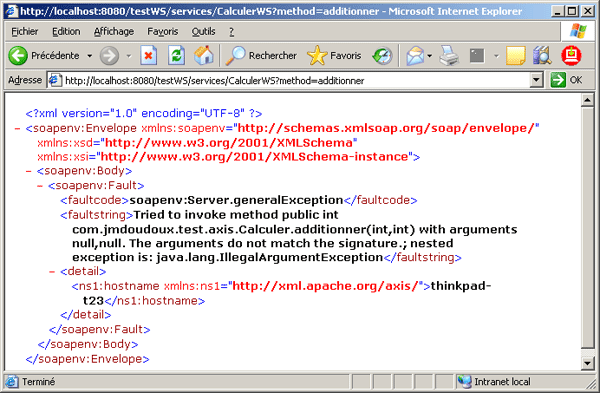
Task: Click the OK go button
Action: coord(566,80)
